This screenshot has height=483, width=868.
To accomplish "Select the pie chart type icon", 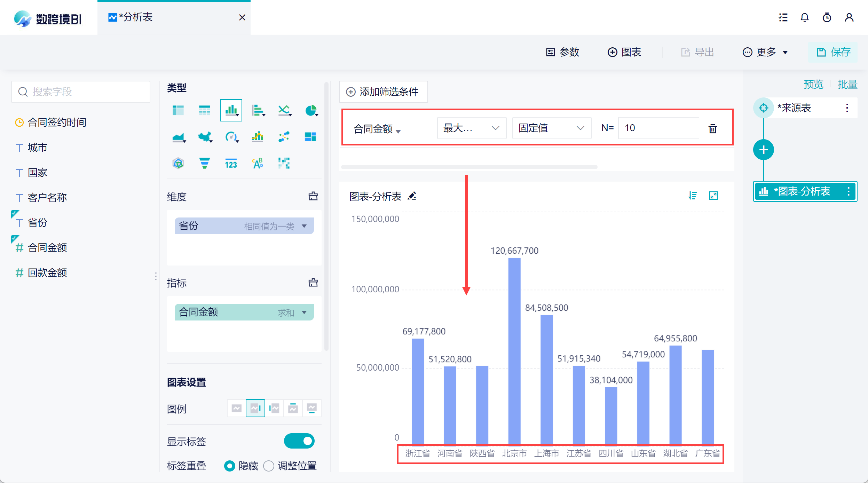I will (x=310, y=111).
